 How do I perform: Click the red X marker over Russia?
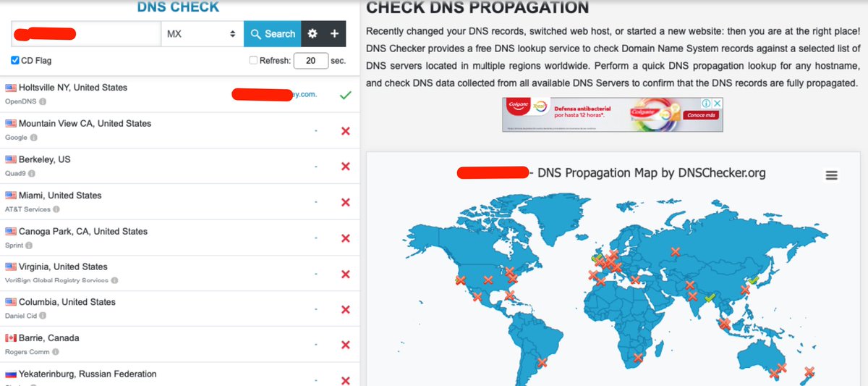[x=676, y=252]
